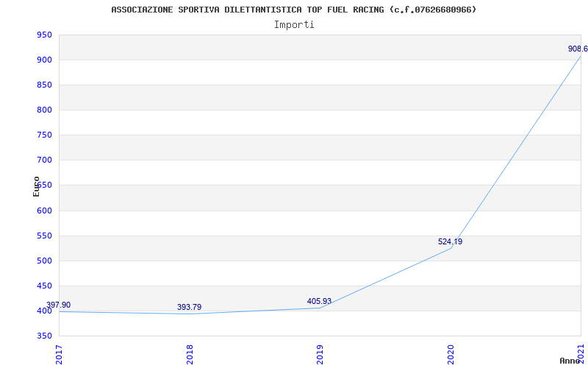The height and width of the screenshot is (368, 588).
Task: Click the 393.79 data label
Action: pos(190,307)
